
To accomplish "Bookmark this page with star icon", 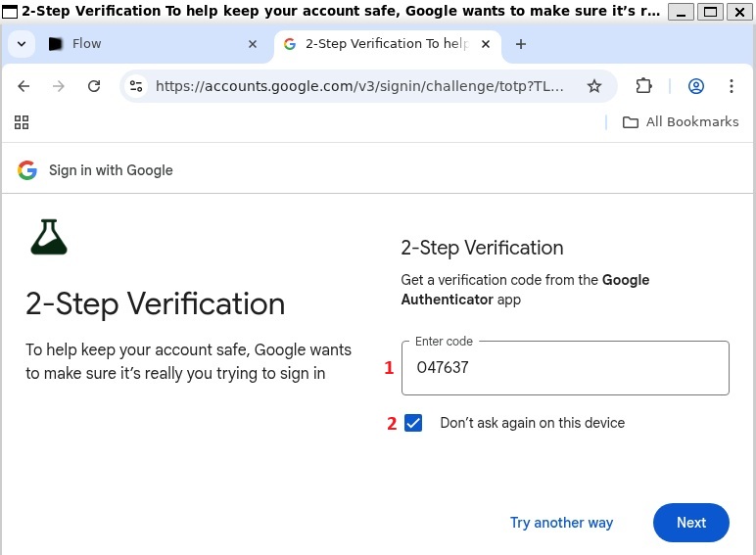I will pos(594,86).
